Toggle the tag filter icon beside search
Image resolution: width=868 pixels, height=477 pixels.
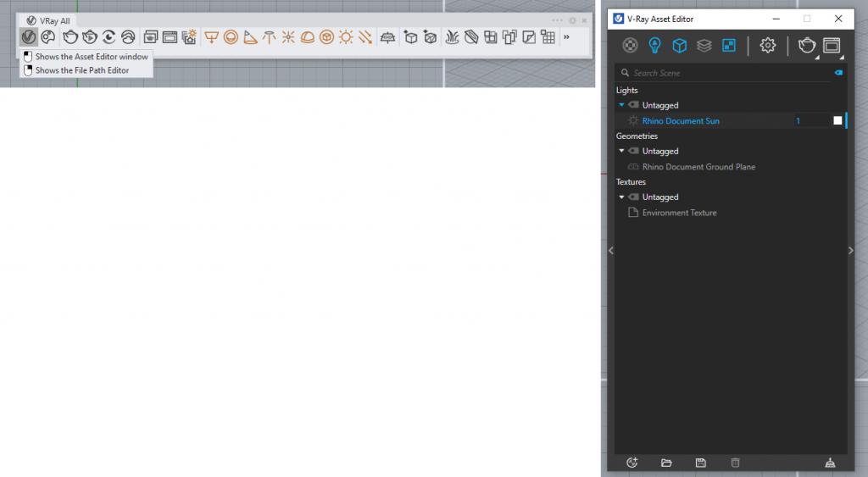[838, 74]
